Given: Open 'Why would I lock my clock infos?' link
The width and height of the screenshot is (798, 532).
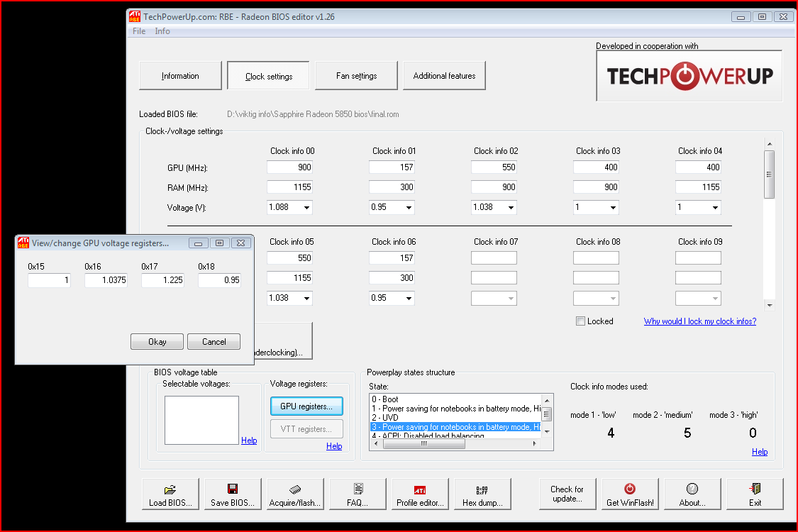Looking at the screenshot, I should (700, 321).
